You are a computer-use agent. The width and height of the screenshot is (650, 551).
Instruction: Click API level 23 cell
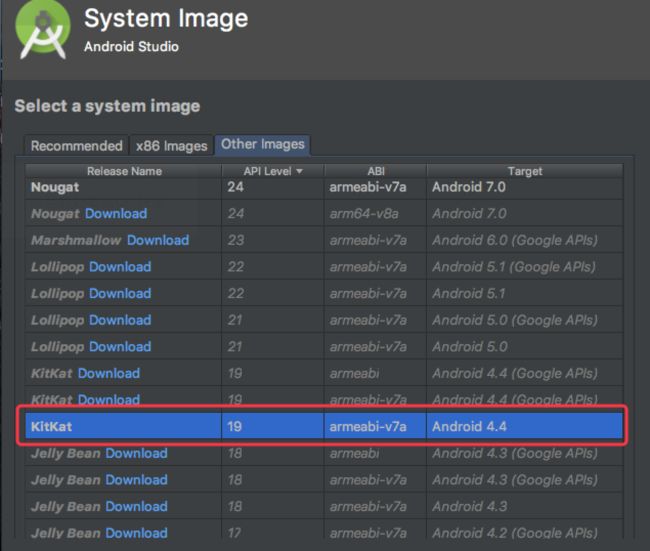click(x=235, y=240)
